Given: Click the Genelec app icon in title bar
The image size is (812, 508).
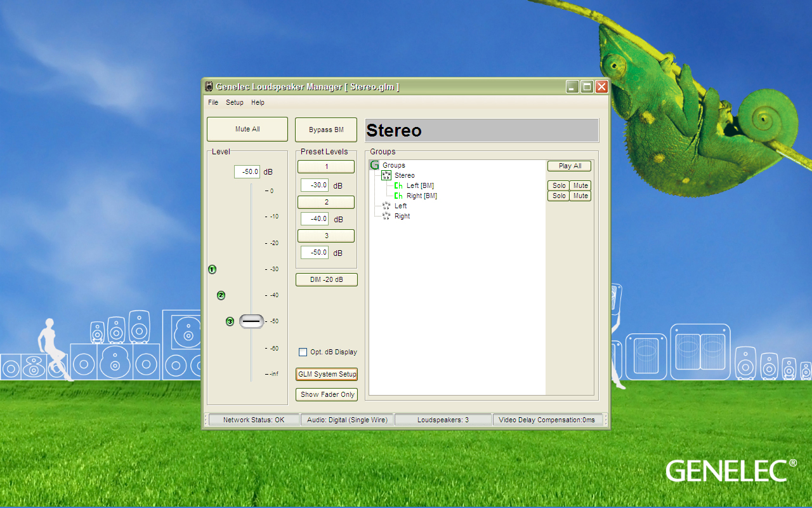Looking at the screenshot, I should click(x=209, y=87).
